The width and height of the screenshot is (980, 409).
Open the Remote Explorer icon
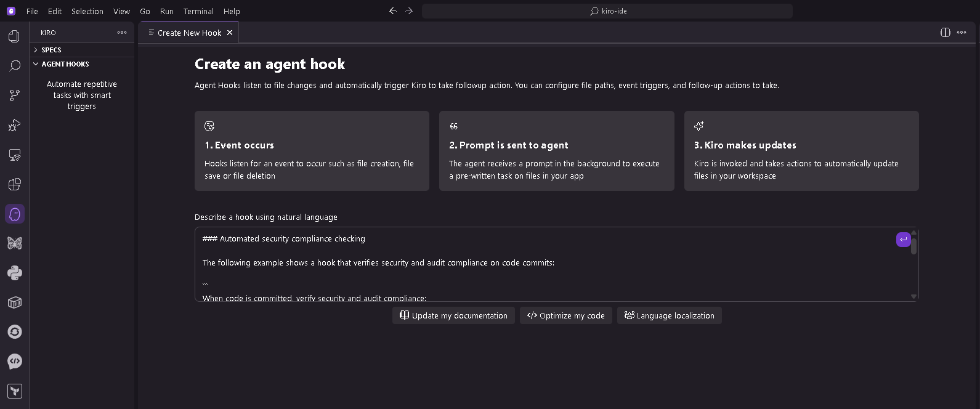[14, 155]
